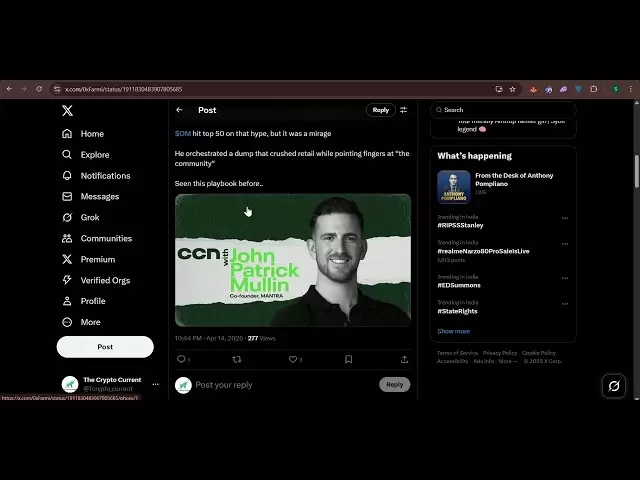Open the #realmeNarzo80ProSaleIsLive trend
Viewport: 640px width, 480px height.
[483, 251]
